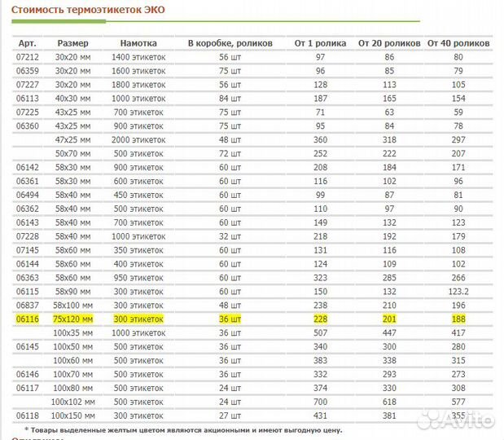Click the '84 шт' box quantity cell
This screenshot has width=504, height=440.
click(224, 98)
